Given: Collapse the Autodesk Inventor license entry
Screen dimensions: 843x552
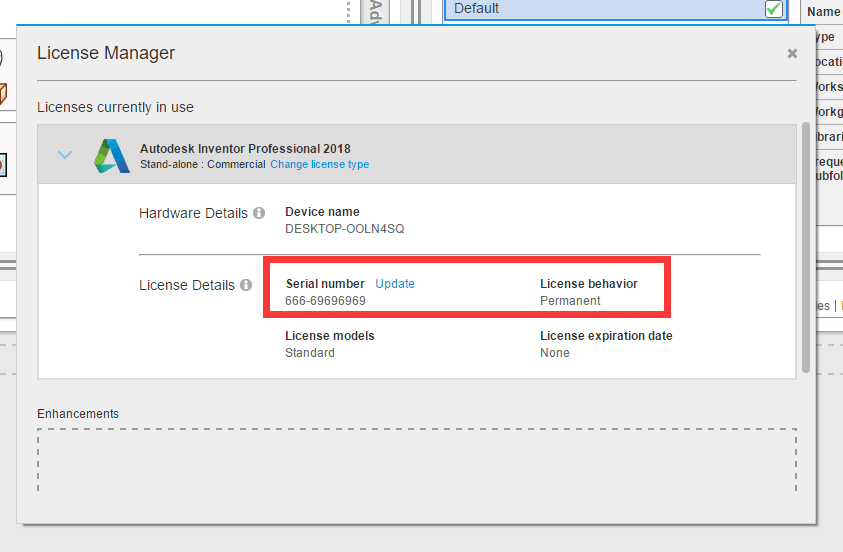Looking at the screenshot, I should tap(65, 155).
